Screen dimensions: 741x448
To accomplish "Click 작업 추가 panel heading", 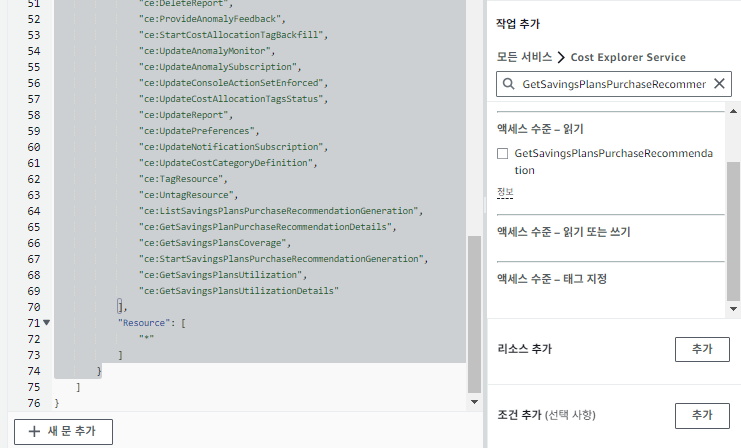I will tap(517, 24).
